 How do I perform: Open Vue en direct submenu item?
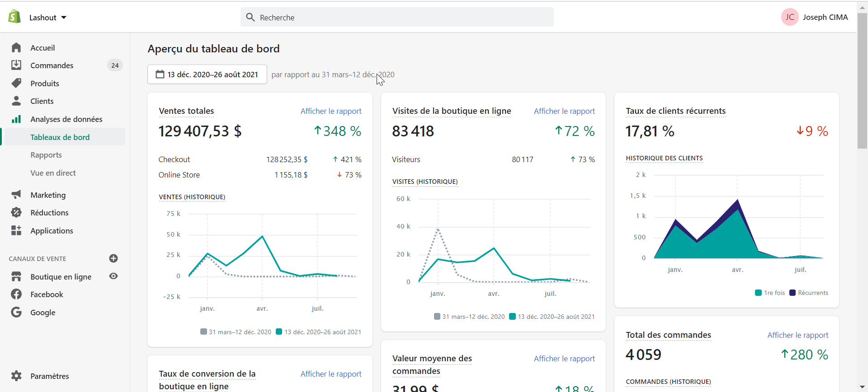pos(53,173)
